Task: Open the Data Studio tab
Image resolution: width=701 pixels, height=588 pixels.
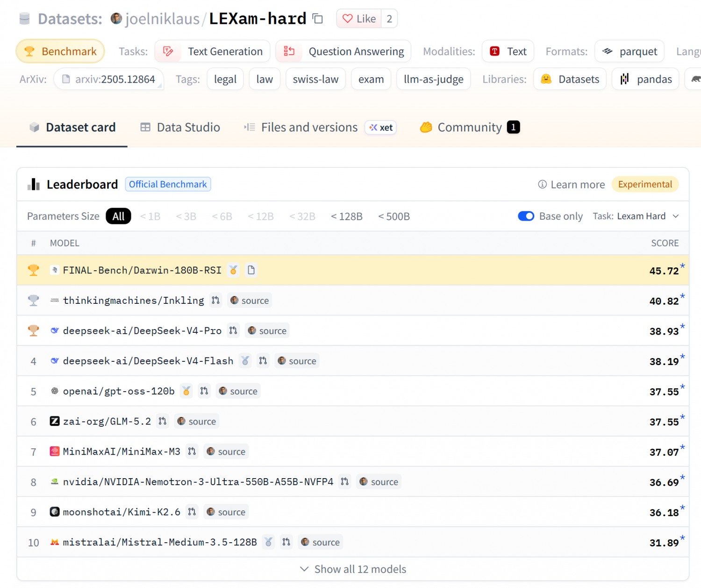Action: [180, 127]
